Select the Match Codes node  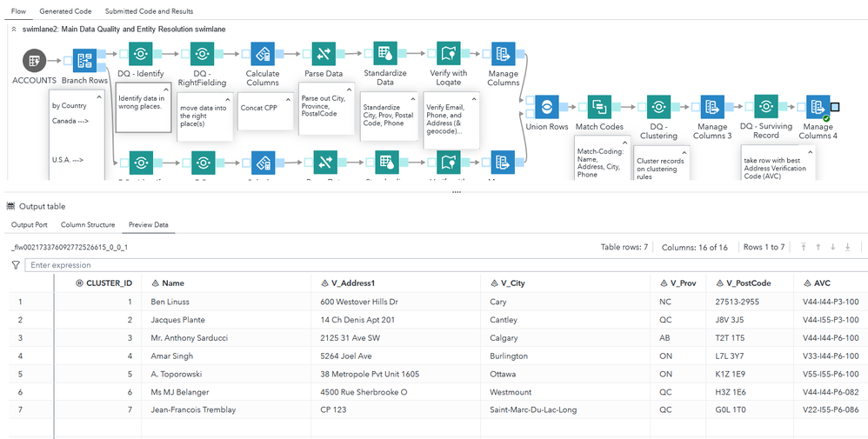(599, 107)
